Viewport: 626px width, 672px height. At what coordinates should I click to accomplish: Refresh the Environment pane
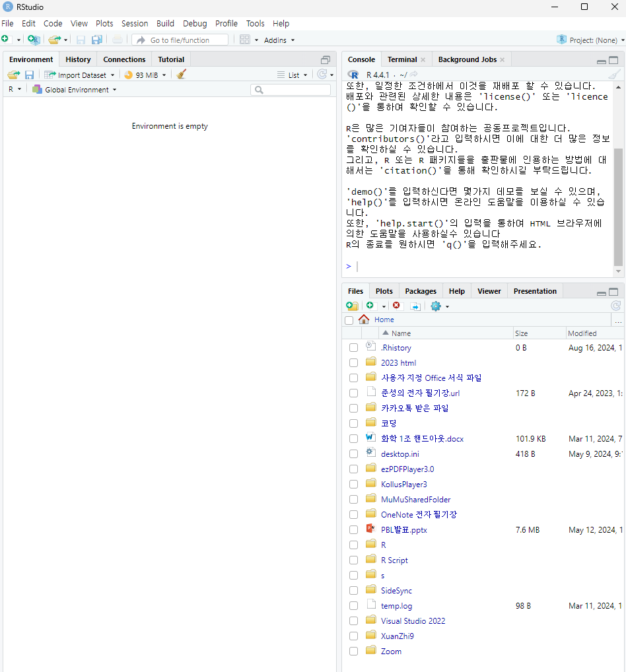322,75
